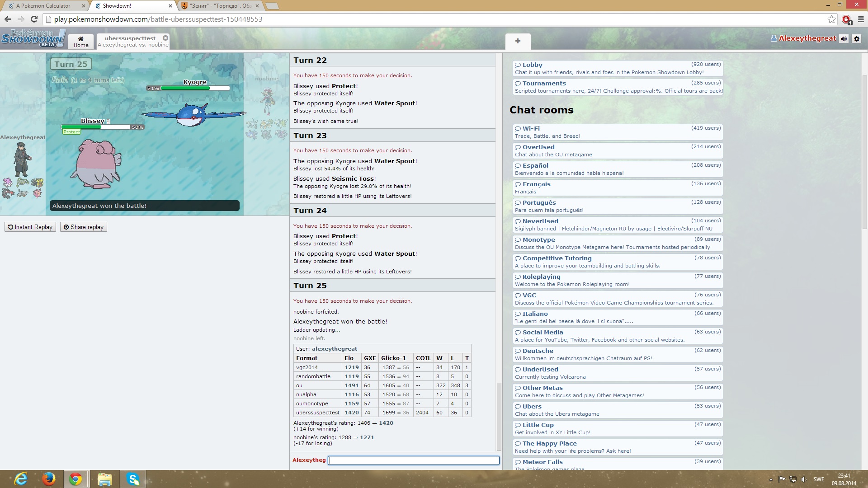Click the browser forward arrow

pos(21,19)
